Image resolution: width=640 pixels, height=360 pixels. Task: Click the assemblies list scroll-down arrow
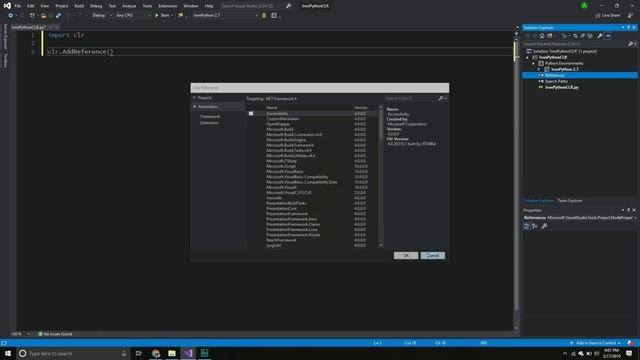tap(381, 245)
